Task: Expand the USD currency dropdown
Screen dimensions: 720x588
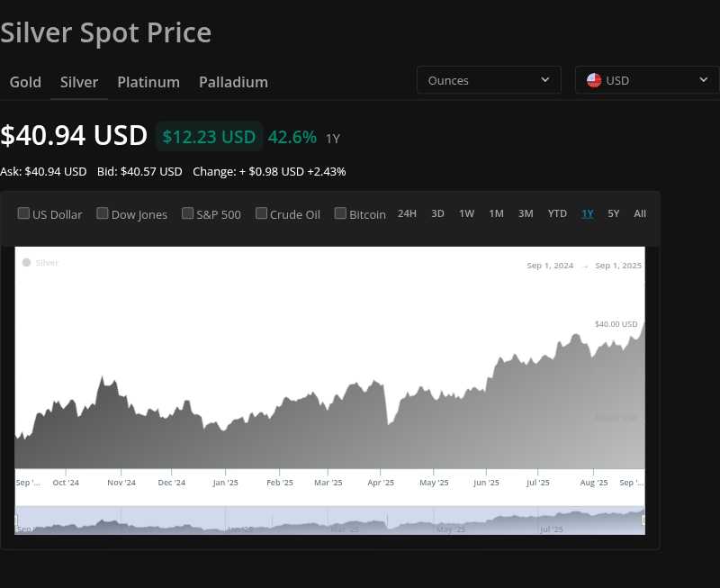Action: pyautogui.click(x=646, y=80)
